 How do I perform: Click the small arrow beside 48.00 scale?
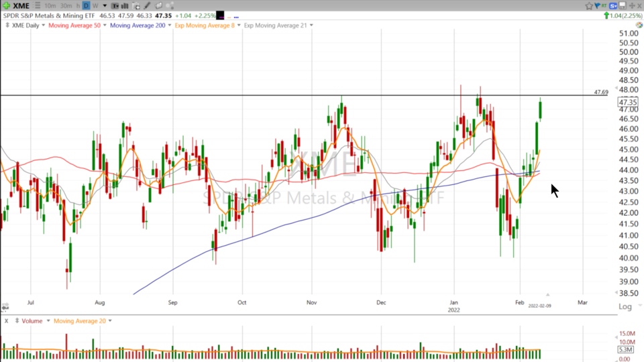[x=616, y=88]
